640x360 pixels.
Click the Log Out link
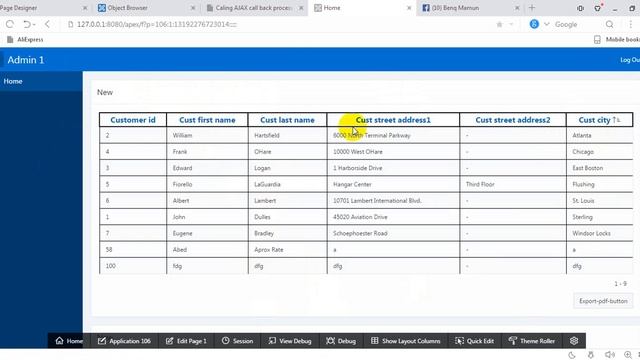click(630, 60)
